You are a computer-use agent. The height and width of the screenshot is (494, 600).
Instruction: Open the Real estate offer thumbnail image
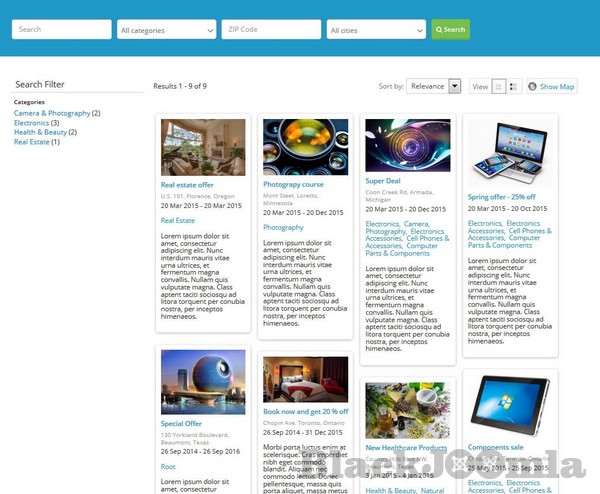coord(203,148)
